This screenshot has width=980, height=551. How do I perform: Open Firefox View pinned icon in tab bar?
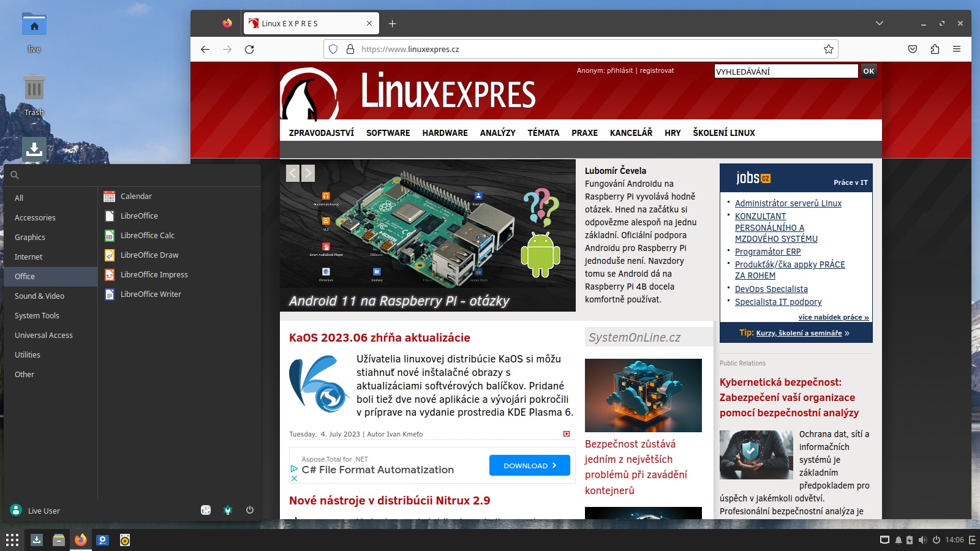(227, 24)
